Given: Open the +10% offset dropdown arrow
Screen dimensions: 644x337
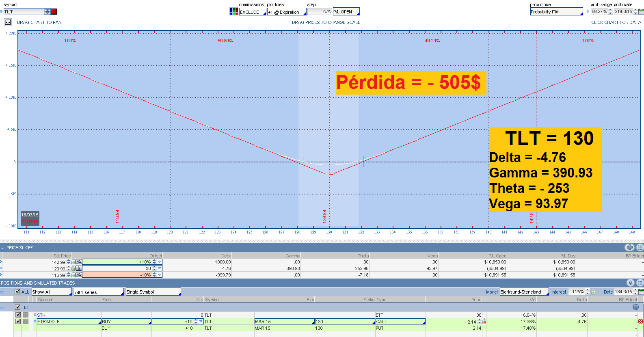Looking at the screenshot, I should coord(160,262).
